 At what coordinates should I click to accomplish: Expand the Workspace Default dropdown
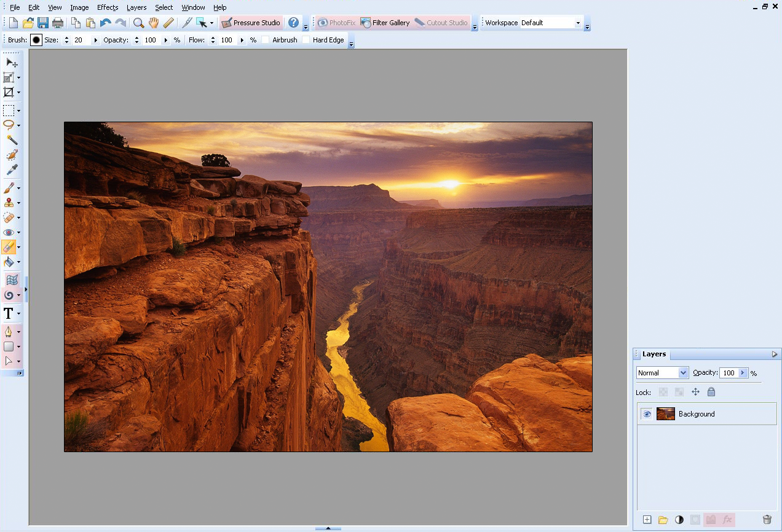point(578,23)
